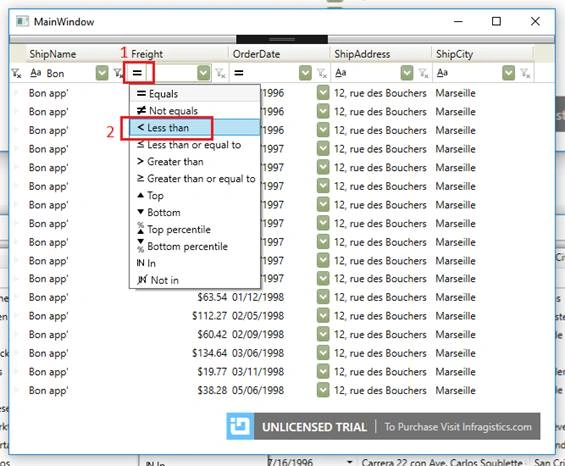Select the 02/09/1998 order date cell

(258, 335)
